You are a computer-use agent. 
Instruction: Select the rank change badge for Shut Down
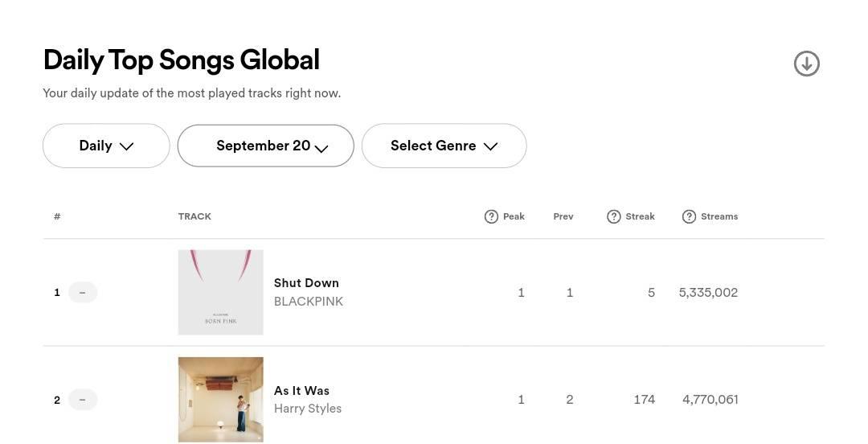(x=83, y=292)
